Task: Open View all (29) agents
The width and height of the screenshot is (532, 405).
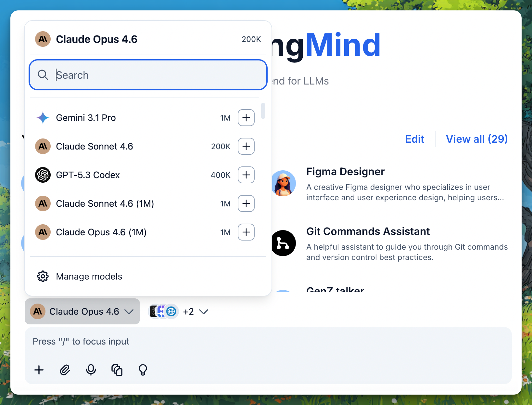Action: [x=476, y=139]
